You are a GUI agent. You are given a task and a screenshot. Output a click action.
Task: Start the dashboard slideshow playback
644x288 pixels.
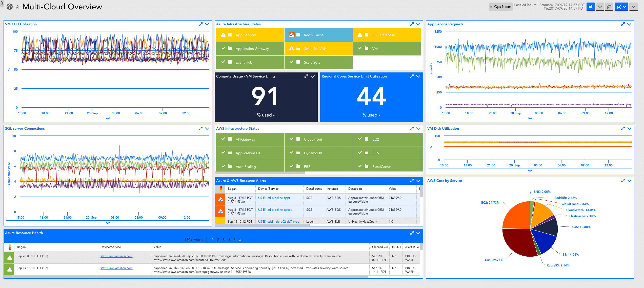(609, 7)
